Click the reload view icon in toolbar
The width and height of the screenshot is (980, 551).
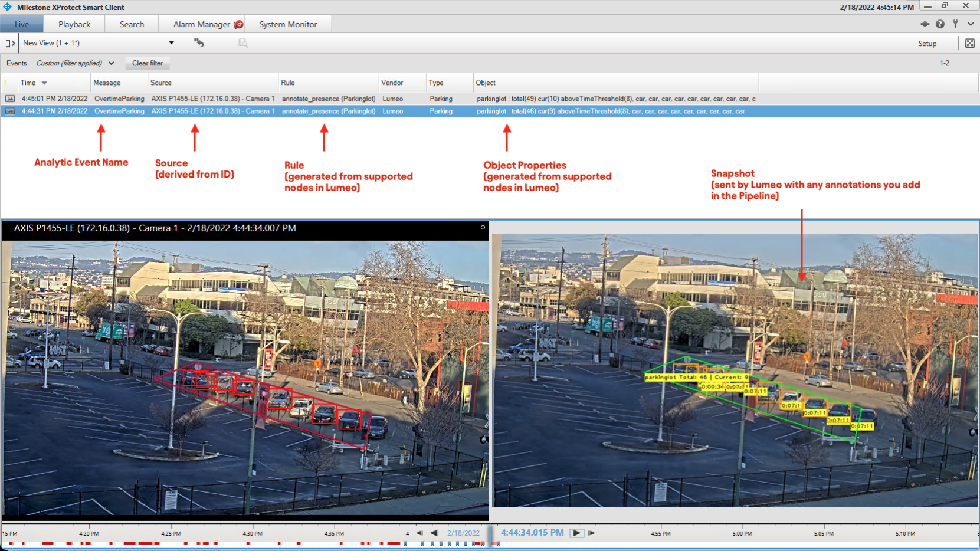(199, 43)
